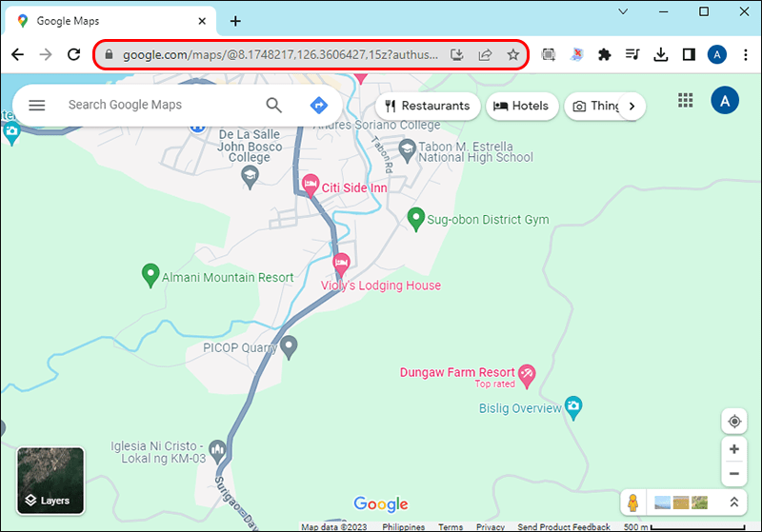Click the Tabon M. Estrella school pin

407,150
